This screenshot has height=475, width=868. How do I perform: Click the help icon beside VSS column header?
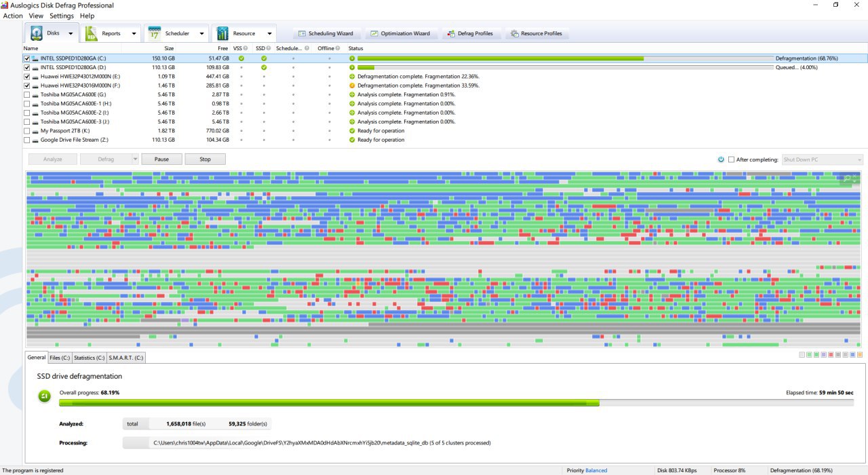coord(245,48)
